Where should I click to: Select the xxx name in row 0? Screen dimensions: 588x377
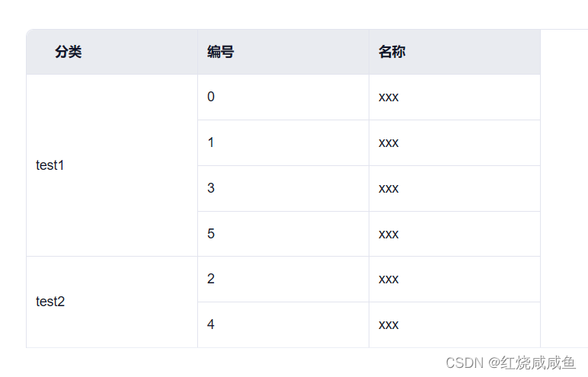[388, 97]
